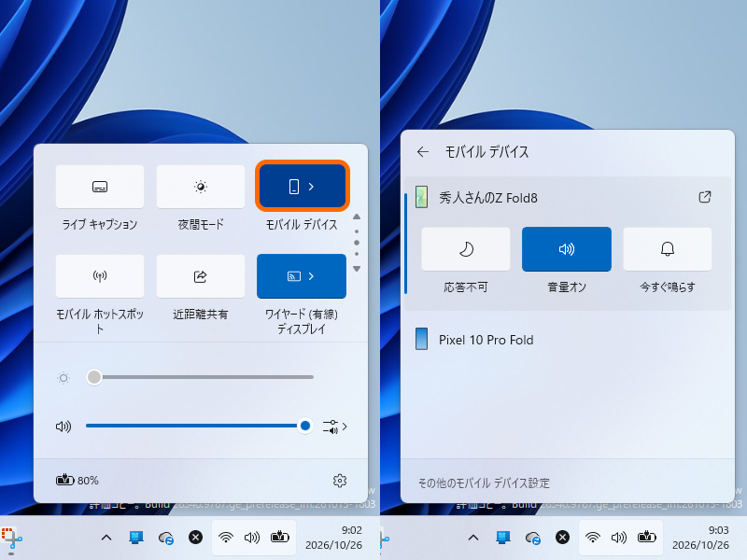Click battery icon in left taskbar
The height and width of the screenshot is (560, 747).
279,538
